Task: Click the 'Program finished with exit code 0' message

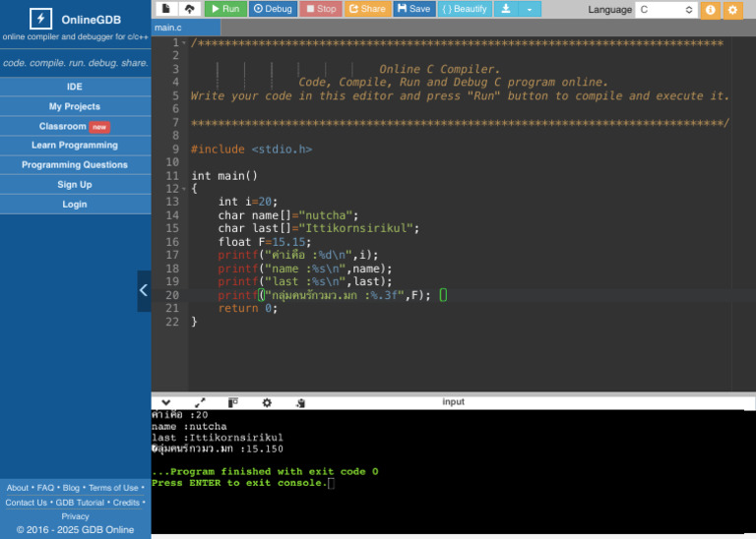Action: tap(265, 471)
